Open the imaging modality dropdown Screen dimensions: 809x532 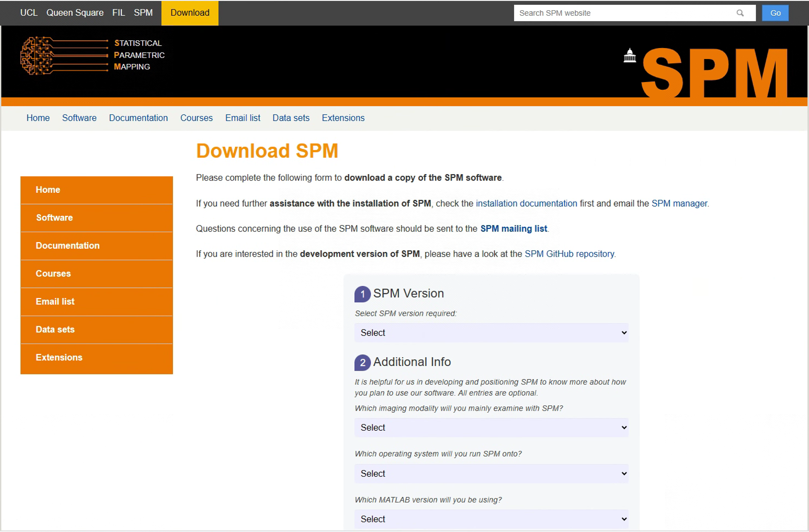491,428
